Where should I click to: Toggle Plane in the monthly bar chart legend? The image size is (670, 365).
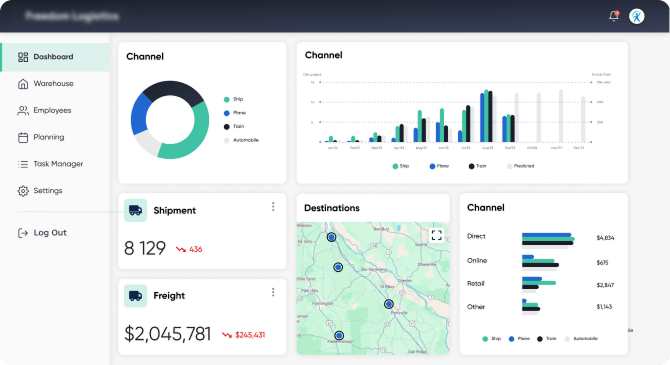pos(439,166)
